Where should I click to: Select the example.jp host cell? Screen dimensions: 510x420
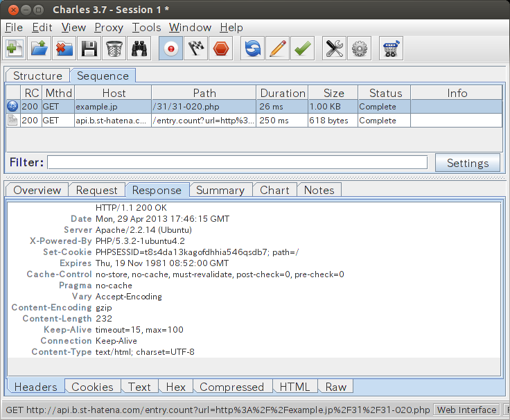pyautogui.click(x=113, y=106)
